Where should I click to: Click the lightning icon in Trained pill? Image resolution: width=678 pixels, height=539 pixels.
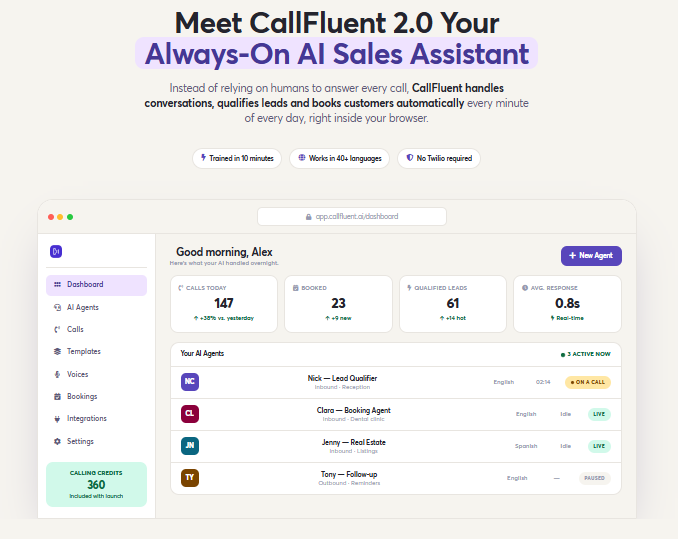point(203,158)
